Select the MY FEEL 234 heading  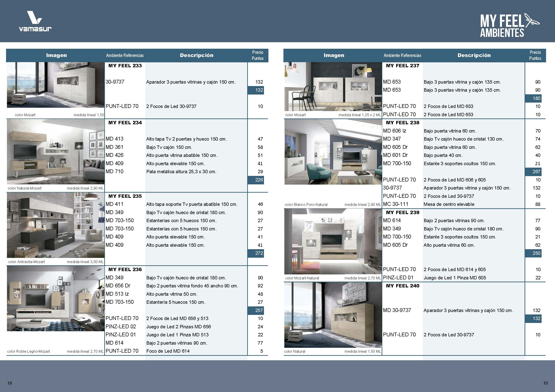pos(125,123)
